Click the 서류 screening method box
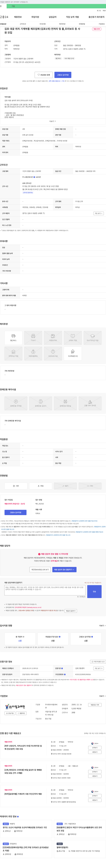The width and height of the screenshot is (106, 868). pyautogui.click(x=16, y=486)
